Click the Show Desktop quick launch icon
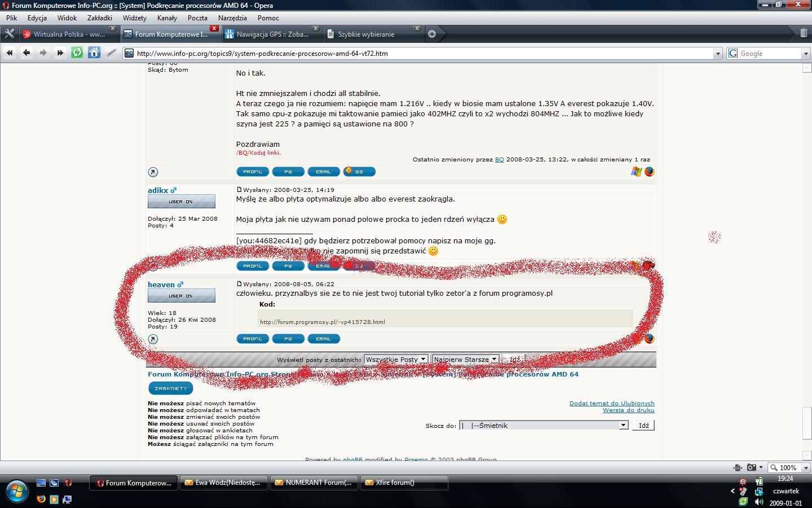812x508 pixels. coord(41,483)
